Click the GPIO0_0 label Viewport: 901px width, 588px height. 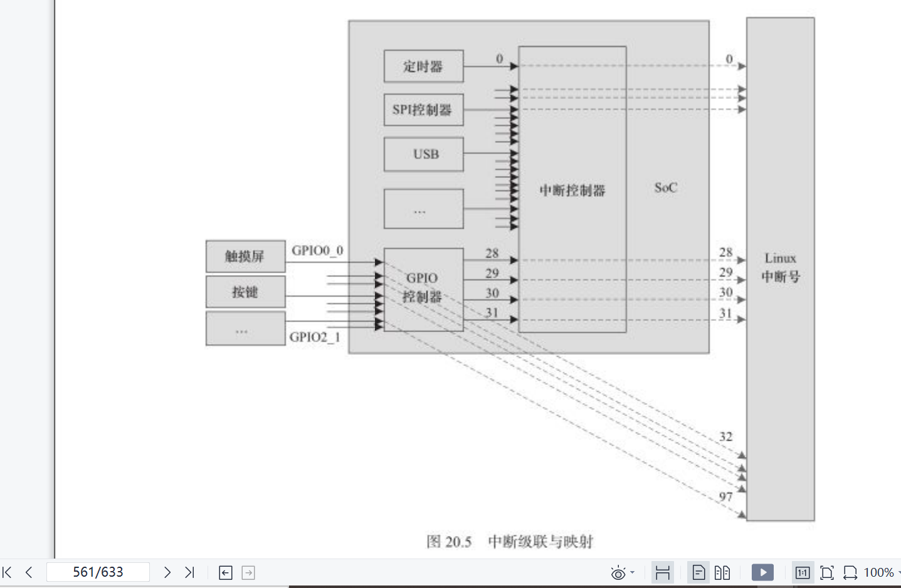[317, 250]
